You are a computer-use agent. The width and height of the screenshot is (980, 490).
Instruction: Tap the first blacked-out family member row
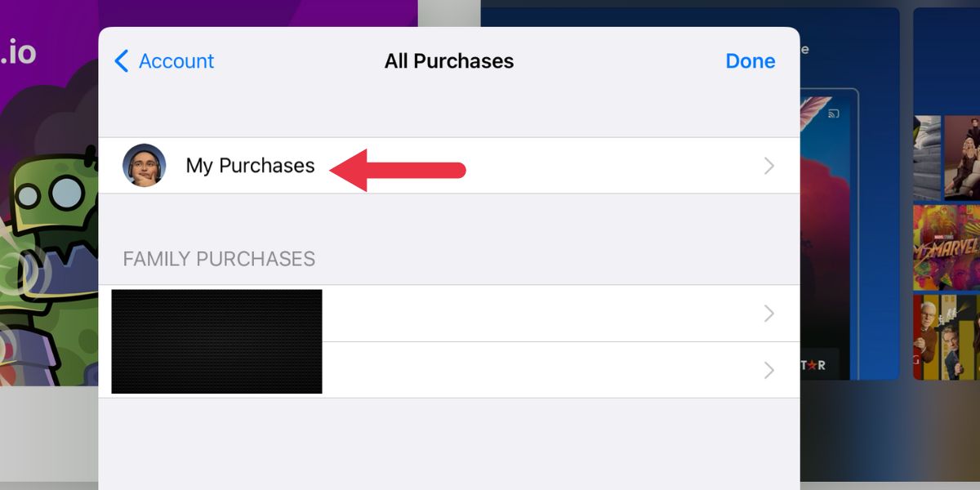216,313
